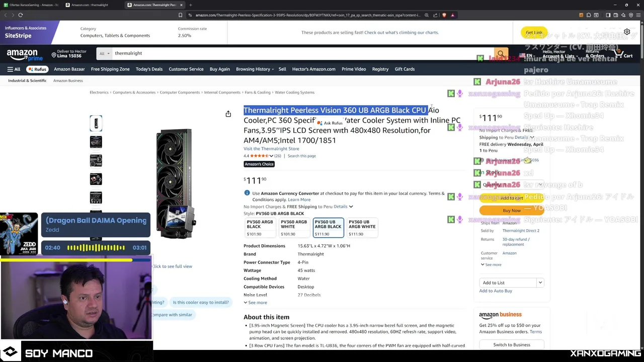The image size is (644, 362).
Task: Click the blue info icon near Currency Converter
Action: tap(247, 193)
